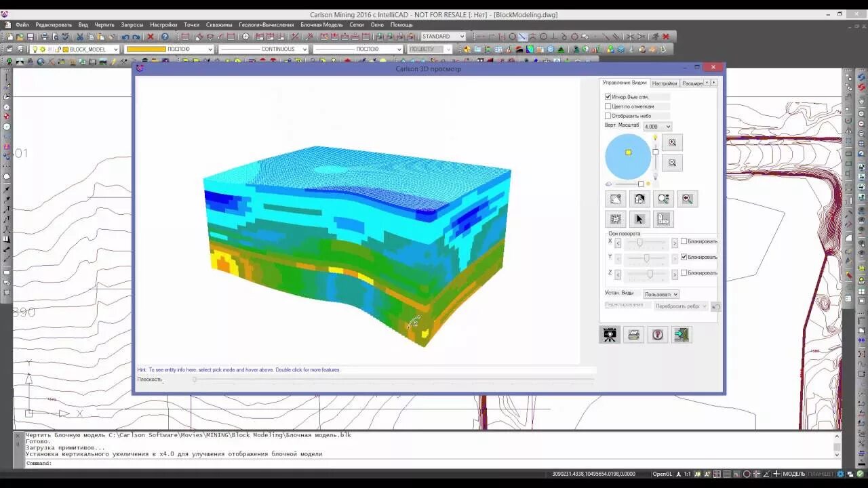The width and height of the screenshot is (868, 488).
Task: Click the coordinate readout in status bar
Action: pyautogui.click(x=593, y=474)
